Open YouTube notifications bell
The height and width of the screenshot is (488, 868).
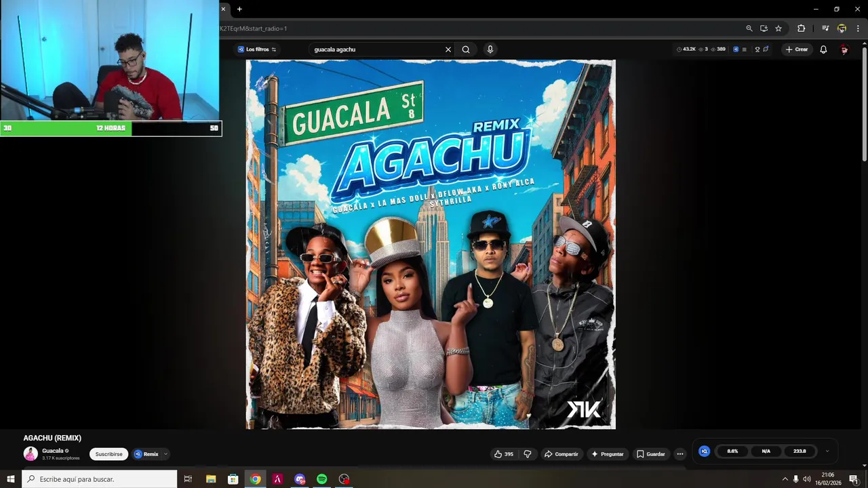(x=823, y=49)
